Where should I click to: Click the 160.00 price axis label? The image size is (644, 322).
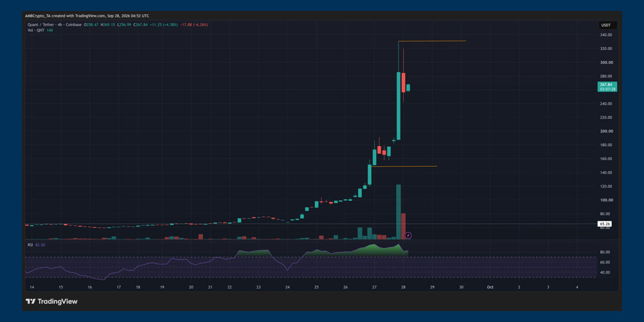click(x=606, y=159)
